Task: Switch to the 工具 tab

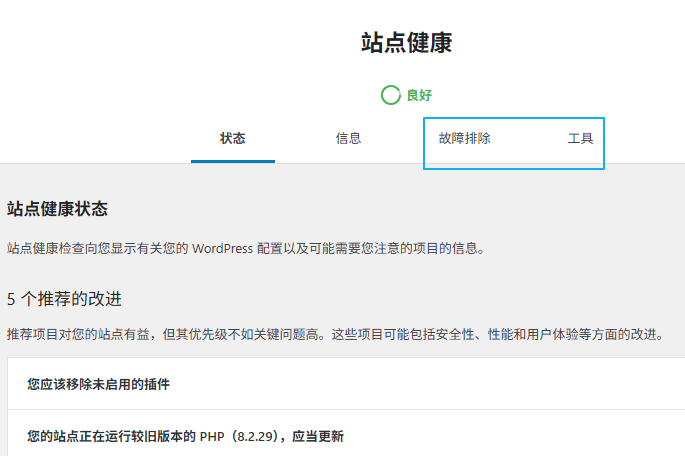Action: coord(581,139)
